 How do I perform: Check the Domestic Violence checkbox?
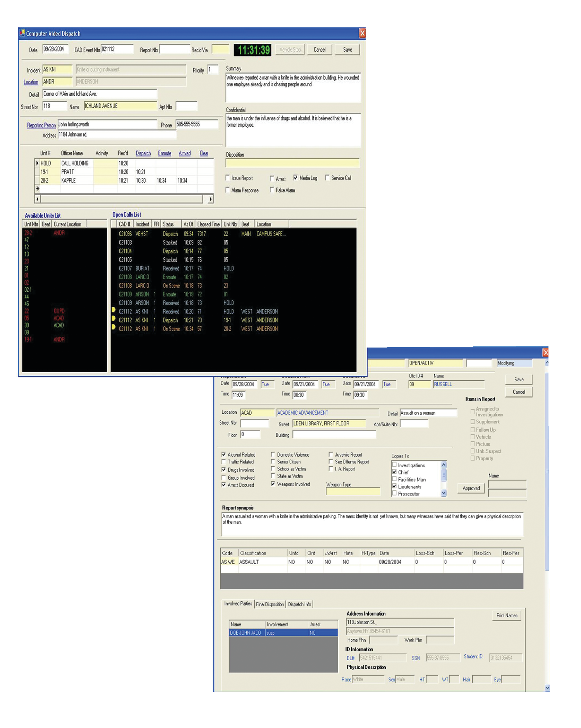coord(273,454)
